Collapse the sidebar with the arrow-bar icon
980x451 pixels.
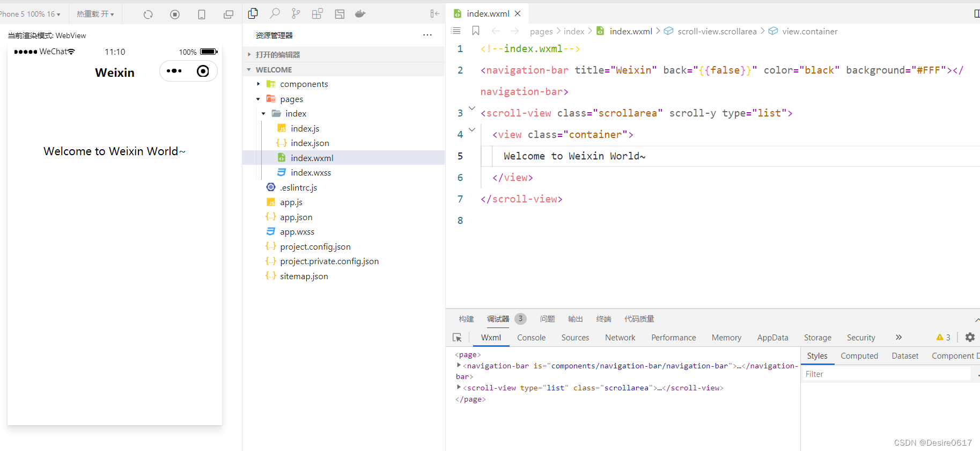435,13
